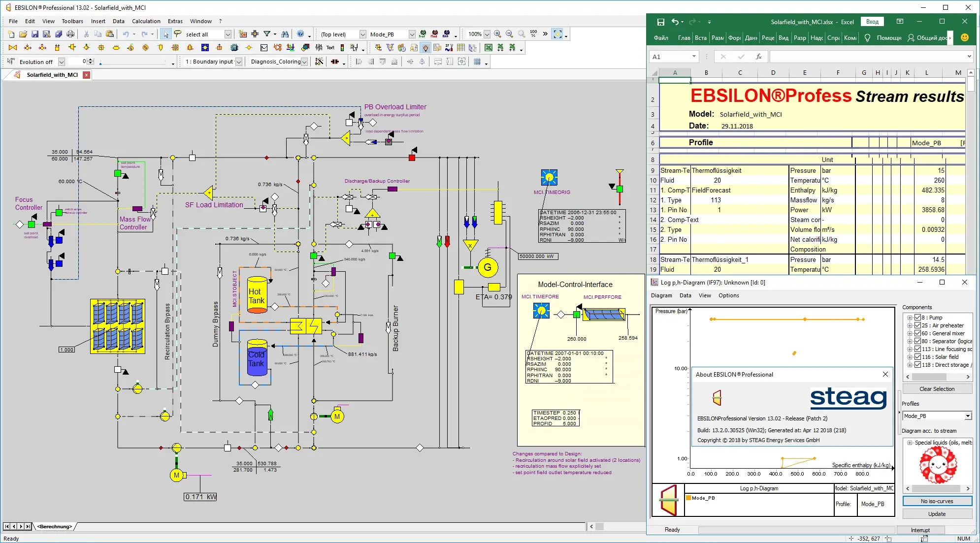Open the '1 : Boundary input' dropdown
The height and width of the screenshot is (543, 980).
point(239,62)
